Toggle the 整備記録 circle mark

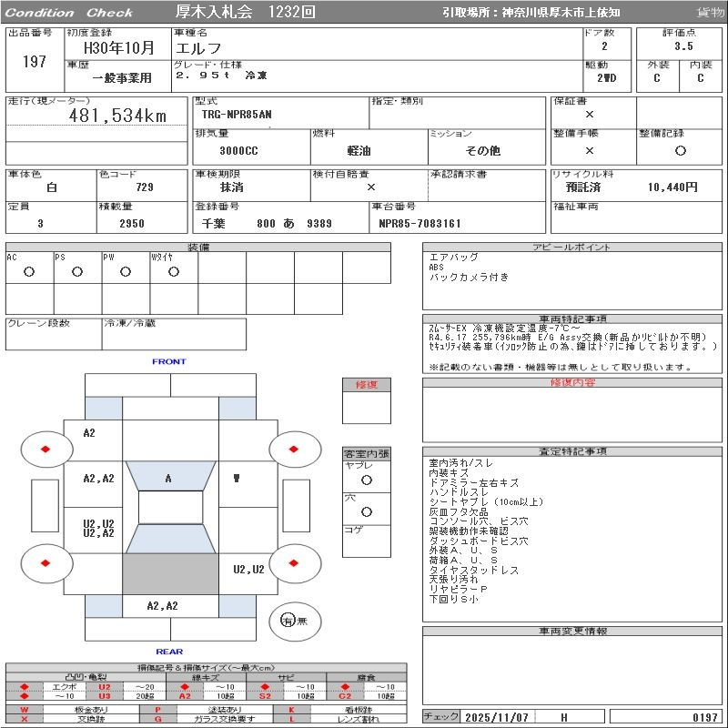pos(680,151)
